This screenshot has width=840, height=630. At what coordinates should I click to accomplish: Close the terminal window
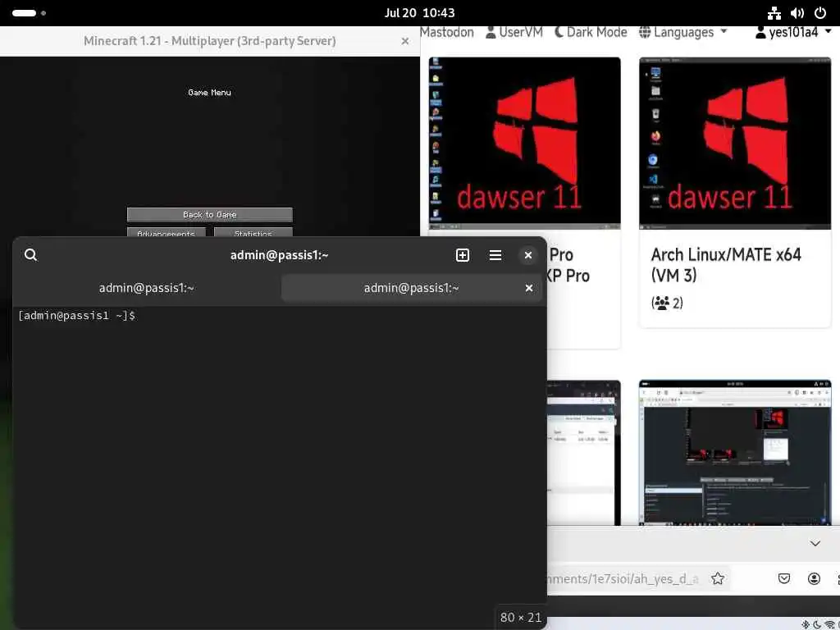click(x=528, y=255)
